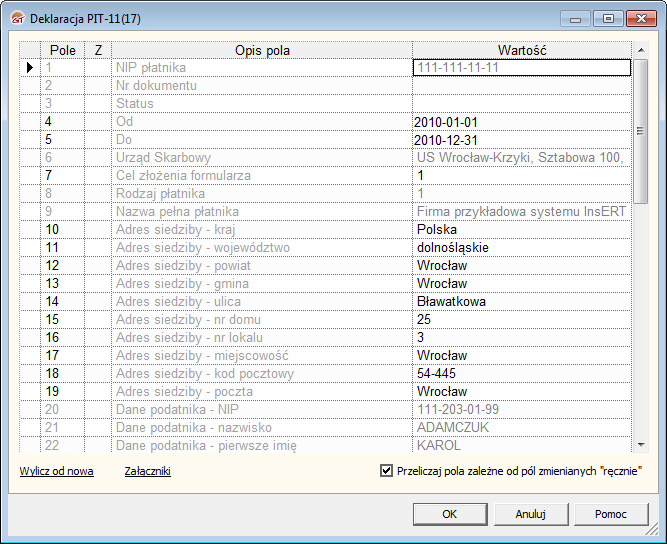Click the 'Wartość' column header
This screenshot has height=544, width=667.
pos(521,50)
